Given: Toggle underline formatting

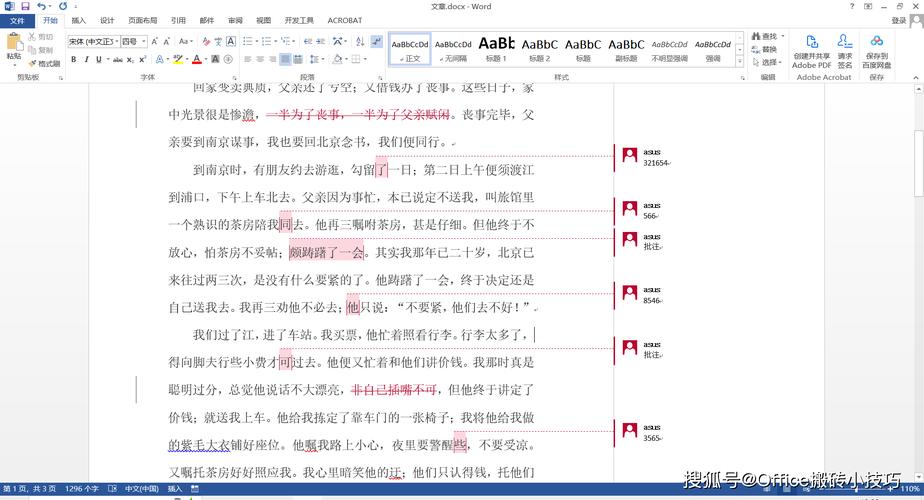Looking at the screenshot, I should point(98,60).
